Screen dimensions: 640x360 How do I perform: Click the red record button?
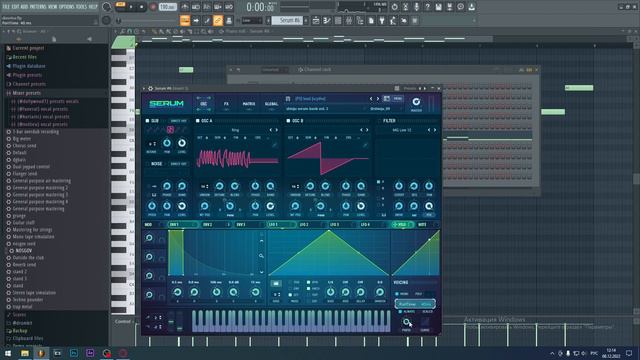pyautogui.click(x=153, y=7)
